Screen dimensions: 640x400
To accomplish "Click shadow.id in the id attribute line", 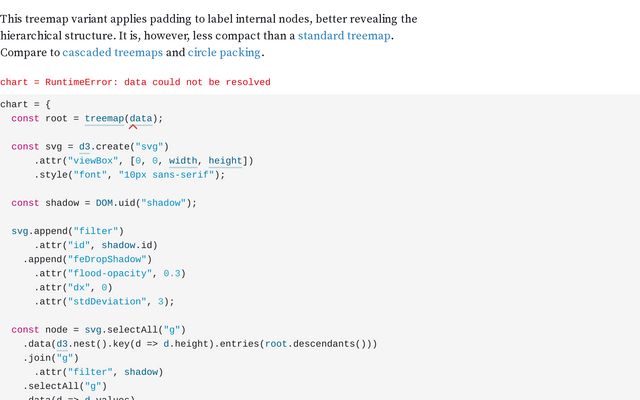I will [x=127, y=245].
